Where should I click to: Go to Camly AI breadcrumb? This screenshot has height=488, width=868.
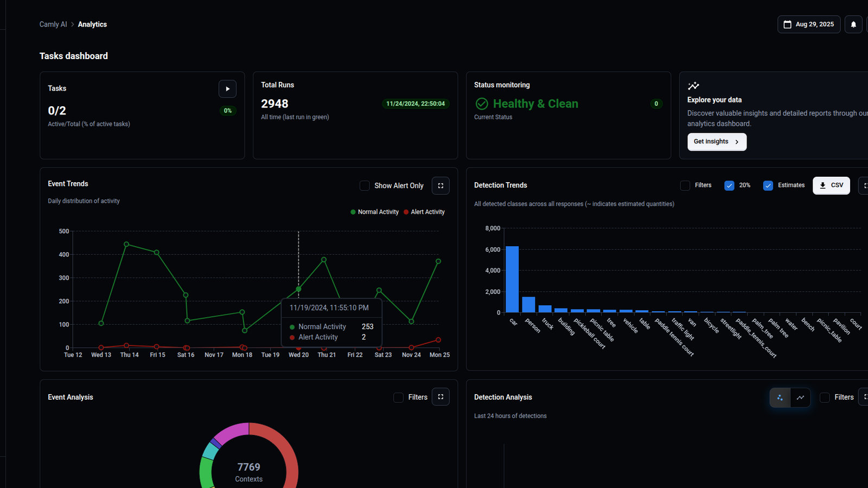tap(53, 24)
